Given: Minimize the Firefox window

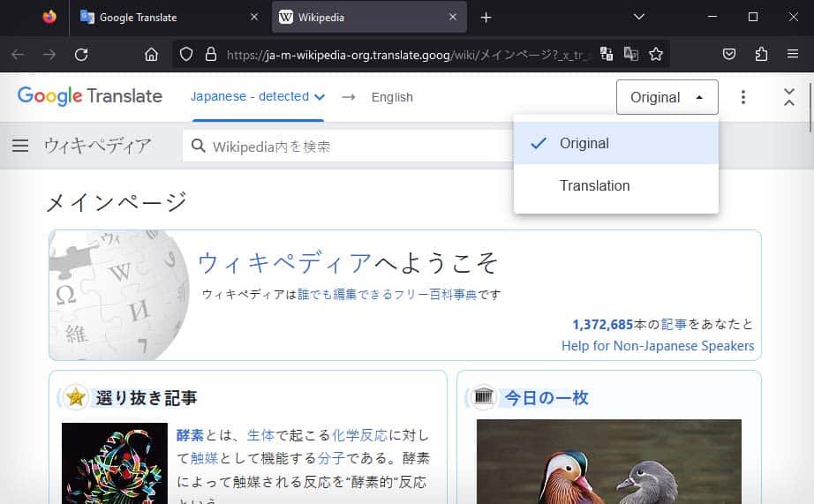Looking at the screenshot, I should (x=712, y=17).
